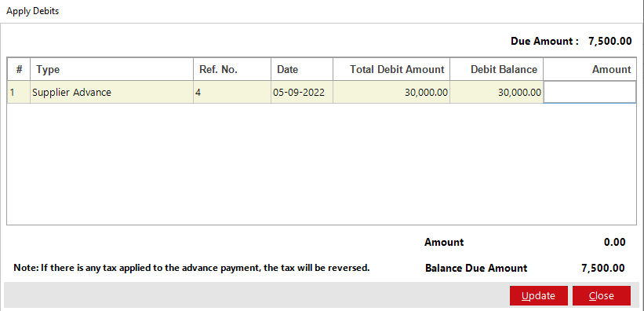Screen dimensions: 644x311
Task: Click the Amount column header
Action: click(x=589, y=70)
